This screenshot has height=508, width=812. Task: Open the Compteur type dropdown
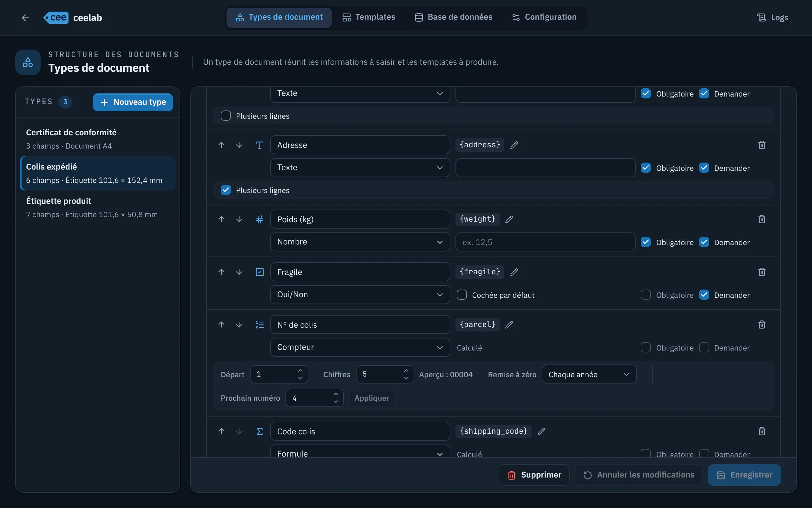click(x=360, y=347)
